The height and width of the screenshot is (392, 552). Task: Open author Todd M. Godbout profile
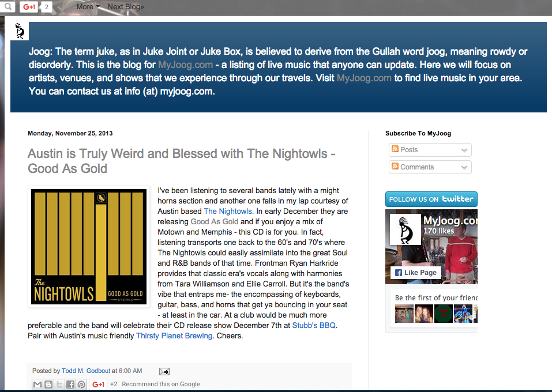point(86,371)
